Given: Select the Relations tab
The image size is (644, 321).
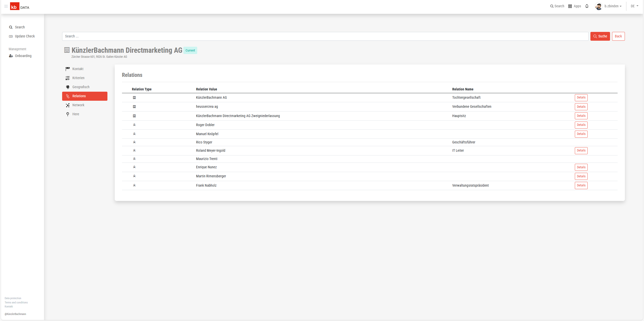Looking at the screenshot, I should point(85,96).
